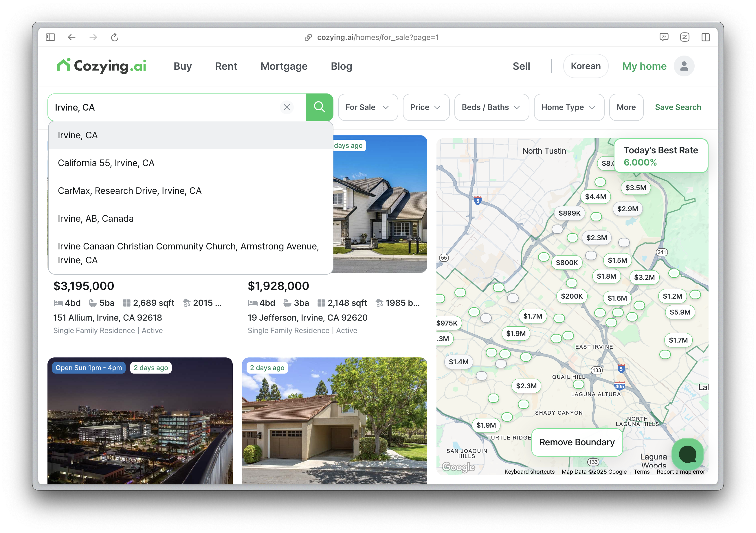
Task: Click the browser reload icon
Action: 114,37
